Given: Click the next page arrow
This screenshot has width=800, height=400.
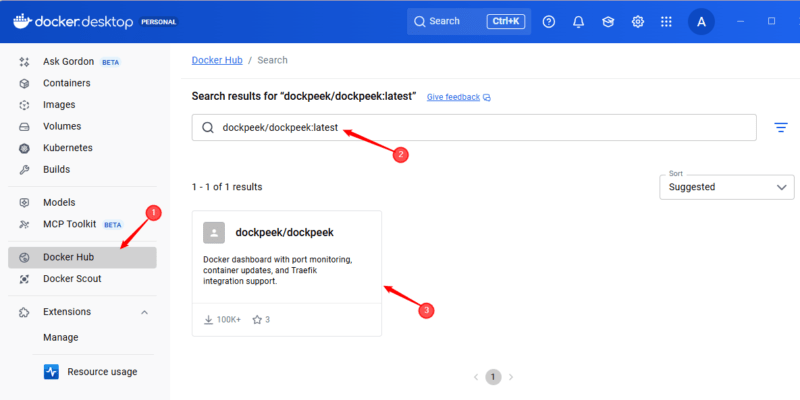Looking at the screenshot, I should 511,377.
